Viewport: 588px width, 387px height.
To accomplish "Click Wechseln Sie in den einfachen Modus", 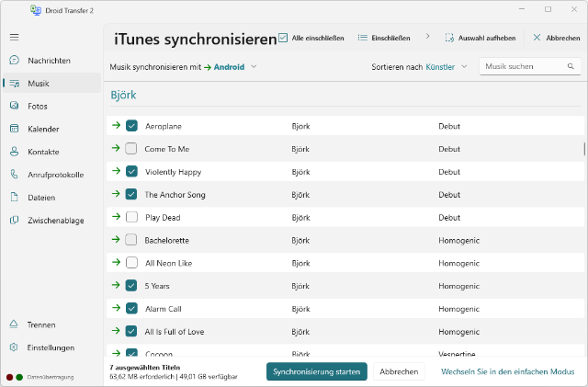I will [508, 371].
